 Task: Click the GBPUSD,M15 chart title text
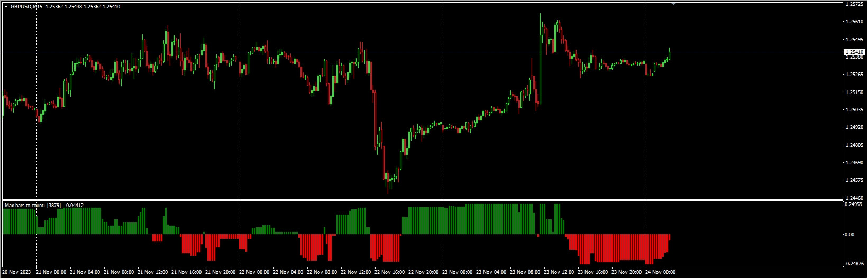pyautogui.click(x=27, y=7)
